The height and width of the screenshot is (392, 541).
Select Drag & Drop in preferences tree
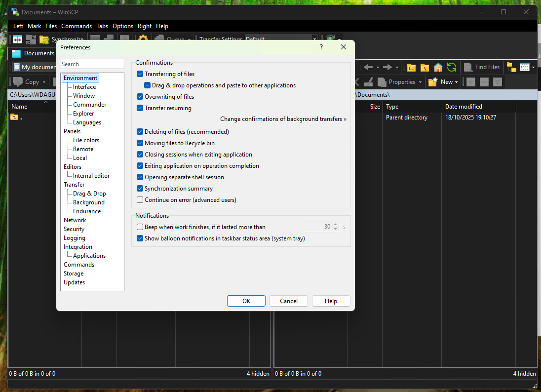pos(89,194)
